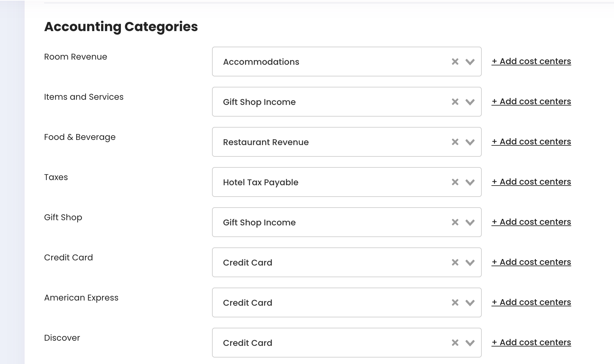Expand the Discover category dropdown chevron
Viewport: 614px width, 364px height.
click(x=470, y=343)
